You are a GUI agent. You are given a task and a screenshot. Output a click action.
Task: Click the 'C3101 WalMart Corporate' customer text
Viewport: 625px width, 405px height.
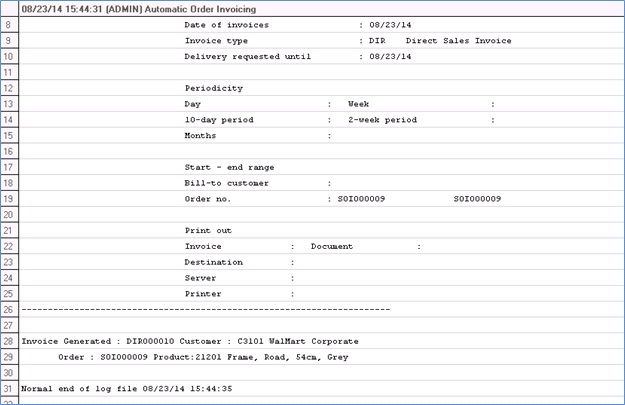pos(298,341)
